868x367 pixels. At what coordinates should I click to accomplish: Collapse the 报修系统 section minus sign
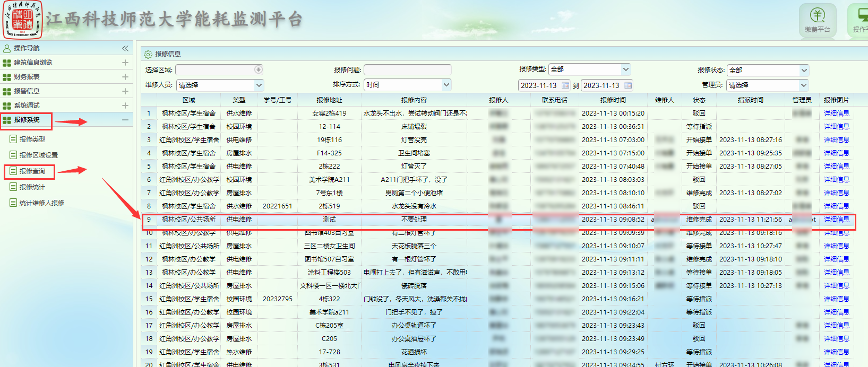[125, 120]
